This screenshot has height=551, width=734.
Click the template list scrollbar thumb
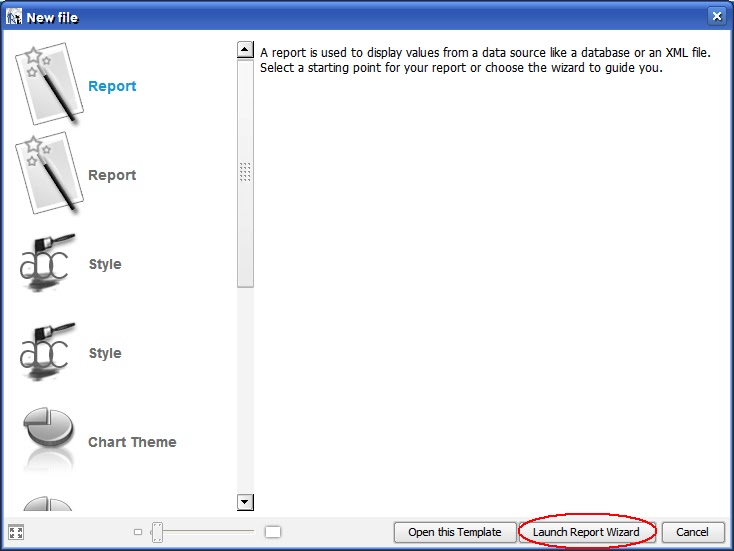pyautogui.click(x=245, y=173)
